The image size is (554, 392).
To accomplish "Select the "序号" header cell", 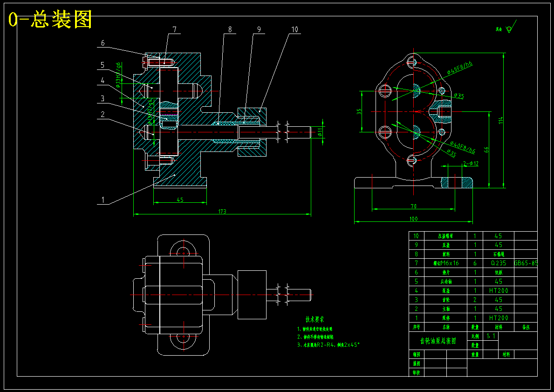I will 416,327.
